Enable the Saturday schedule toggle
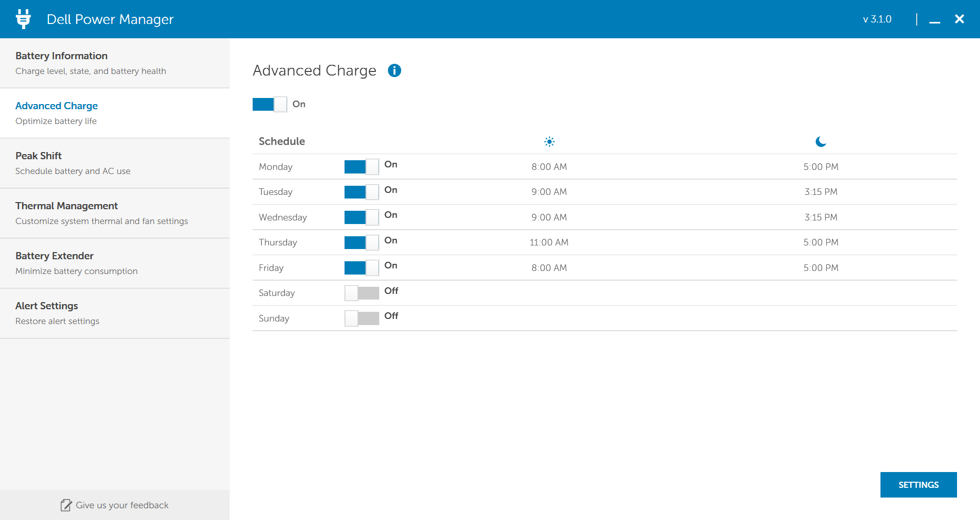The height and width of the screenshot is (520, 980). point(361,293)
